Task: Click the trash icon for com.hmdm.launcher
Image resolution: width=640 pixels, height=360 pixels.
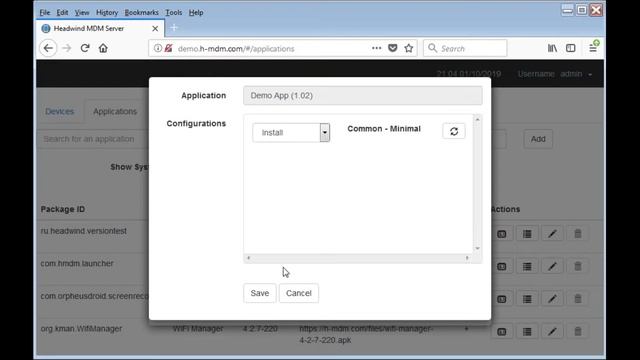Action: (578, 267)
